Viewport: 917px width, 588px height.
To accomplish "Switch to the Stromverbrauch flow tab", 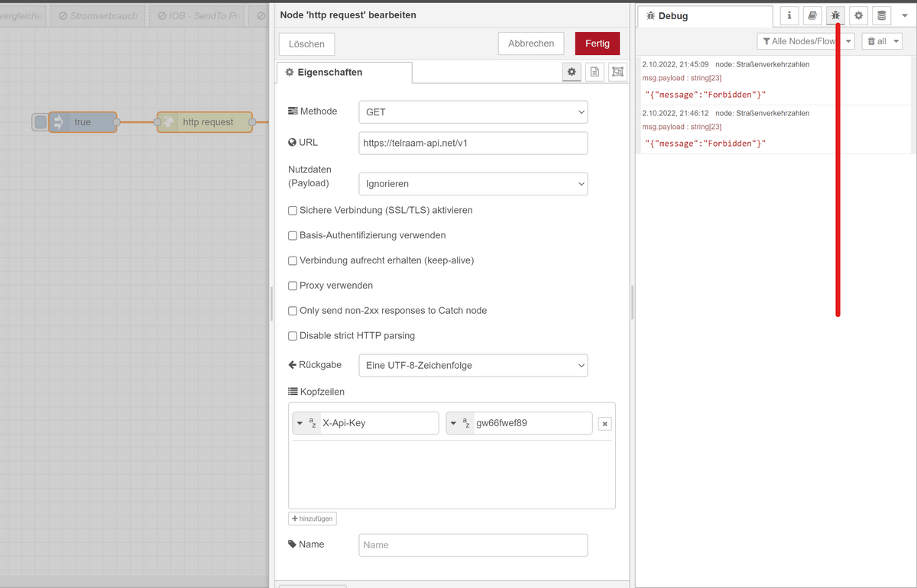I will pos(98,16).
